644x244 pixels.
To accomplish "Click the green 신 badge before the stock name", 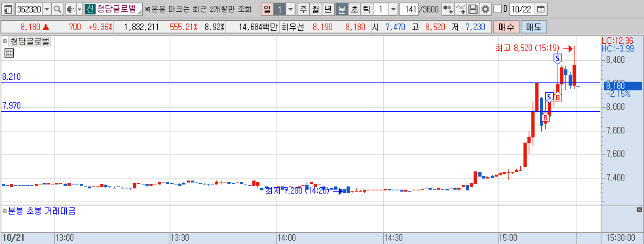I will click(x=90, y=9).
